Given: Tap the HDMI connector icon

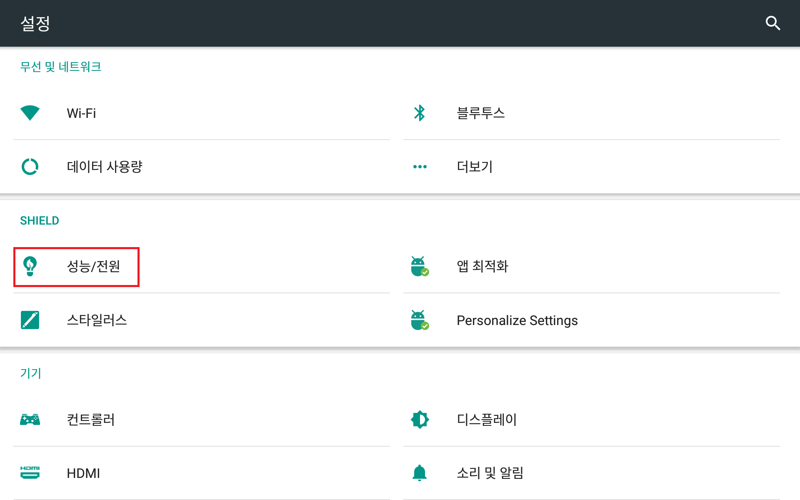Looking at the screenshot, I should coord(30,472).
